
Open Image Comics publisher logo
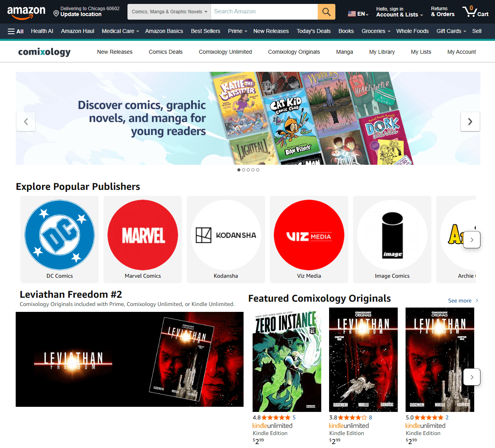tap(392, 235)
